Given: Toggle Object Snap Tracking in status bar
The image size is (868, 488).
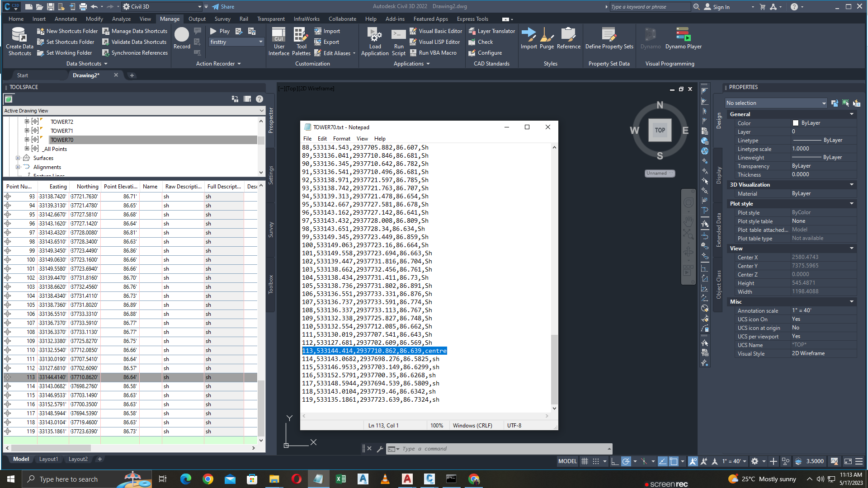Looking at the screenshot, I should click(x=662, y=461).
